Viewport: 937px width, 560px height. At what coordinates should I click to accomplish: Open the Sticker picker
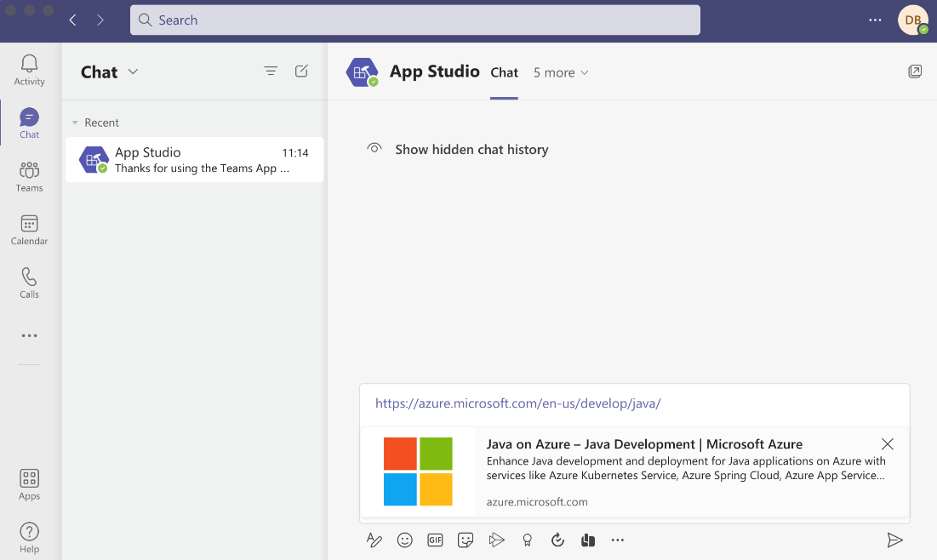(x=466, y=540)
